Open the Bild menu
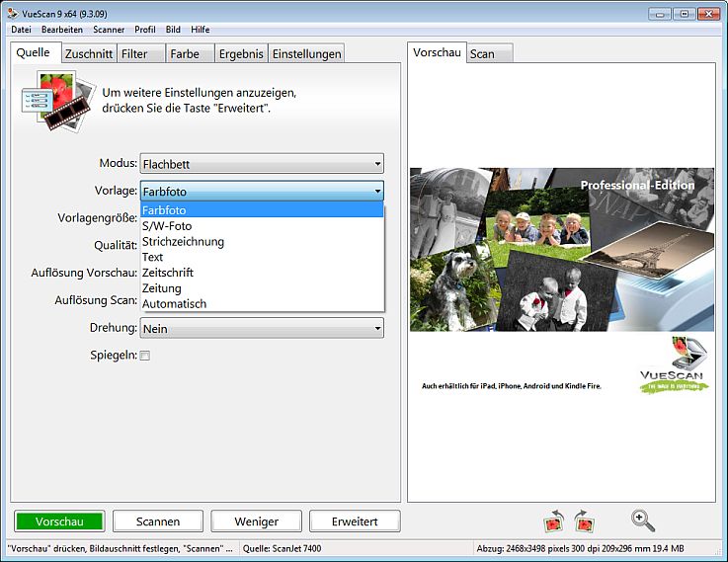728x562 pixels. tap(173, 30)
